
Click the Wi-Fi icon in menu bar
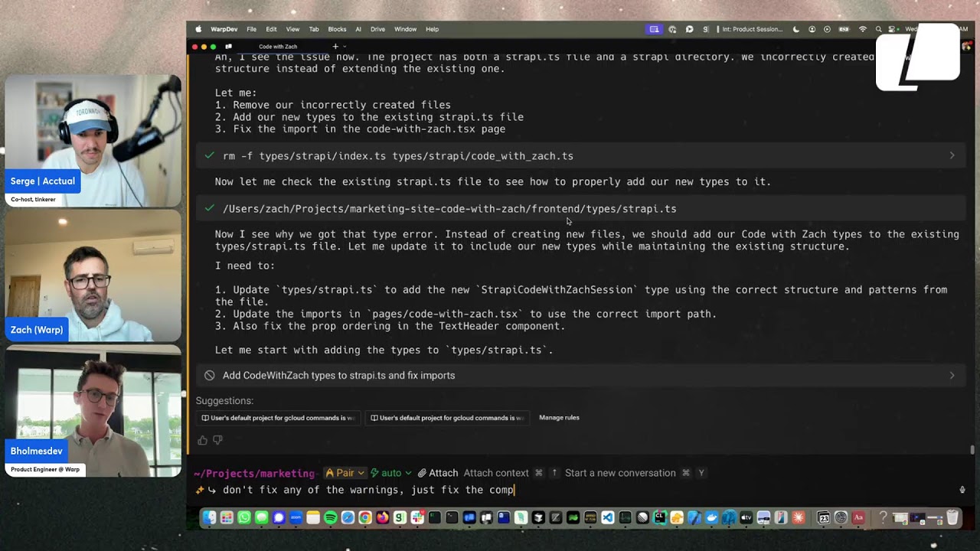[863, 29]
